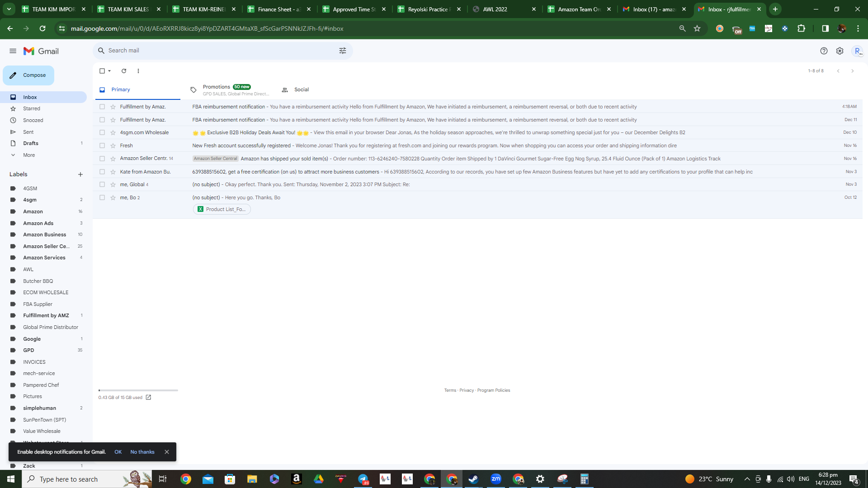Image resolution: width=868 pixels, height=488 pixels.
Task: Open Chrome side panel icon
Action: 825,28
